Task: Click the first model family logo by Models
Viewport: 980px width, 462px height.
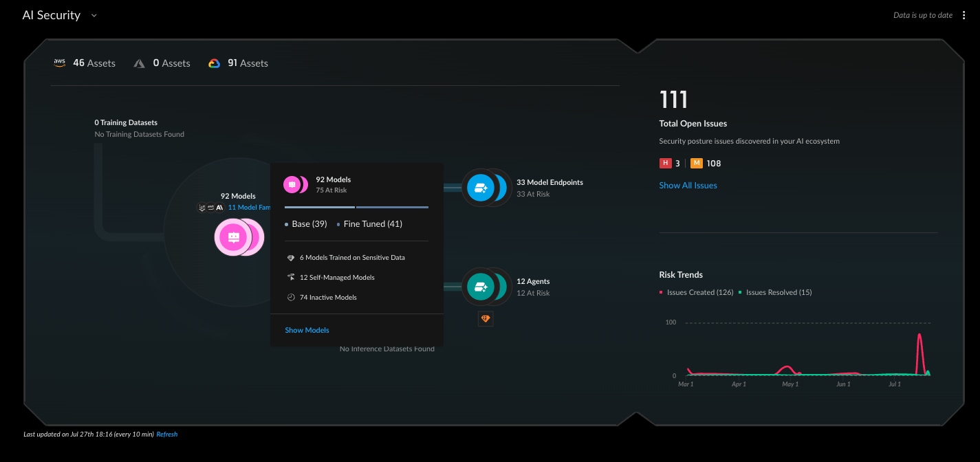Action: pyautogui.click(x=202, y=207)
